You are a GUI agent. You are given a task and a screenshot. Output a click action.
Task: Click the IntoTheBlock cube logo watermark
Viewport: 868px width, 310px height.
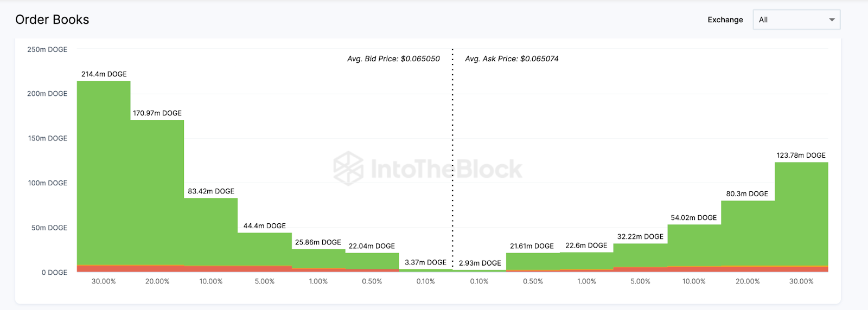click(348, 168)
